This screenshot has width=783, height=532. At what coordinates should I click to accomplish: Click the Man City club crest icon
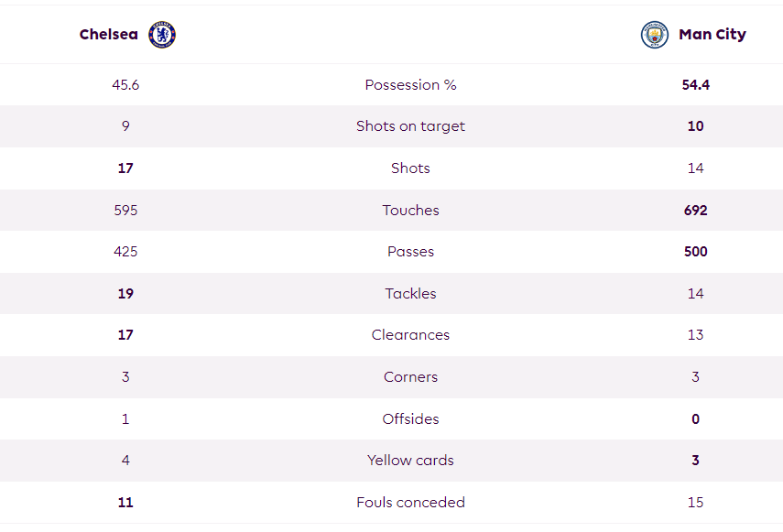(655, 35)
